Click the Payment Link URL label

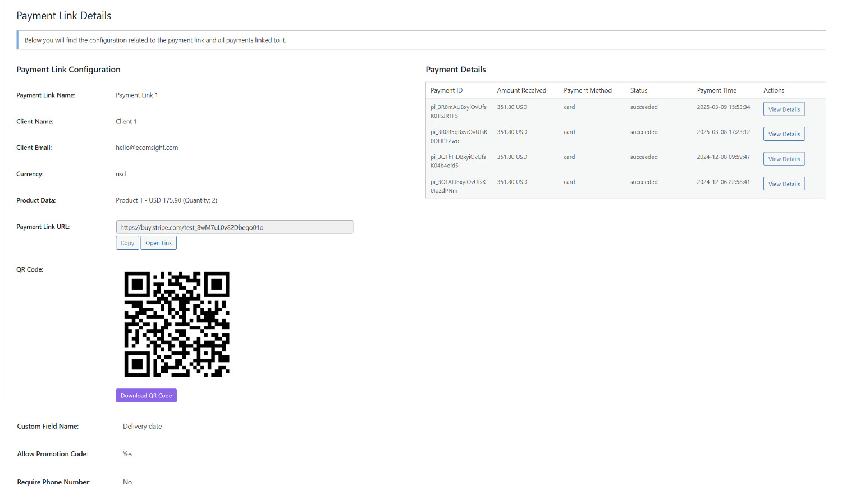pos(43,227)
